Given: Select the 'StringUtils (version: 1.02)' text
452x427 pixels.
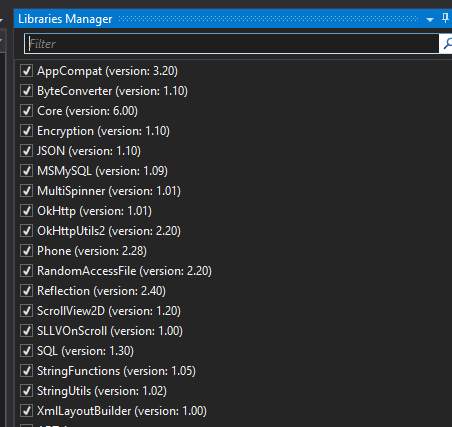Looking at the screenshot, I should [x=102, y=391].
